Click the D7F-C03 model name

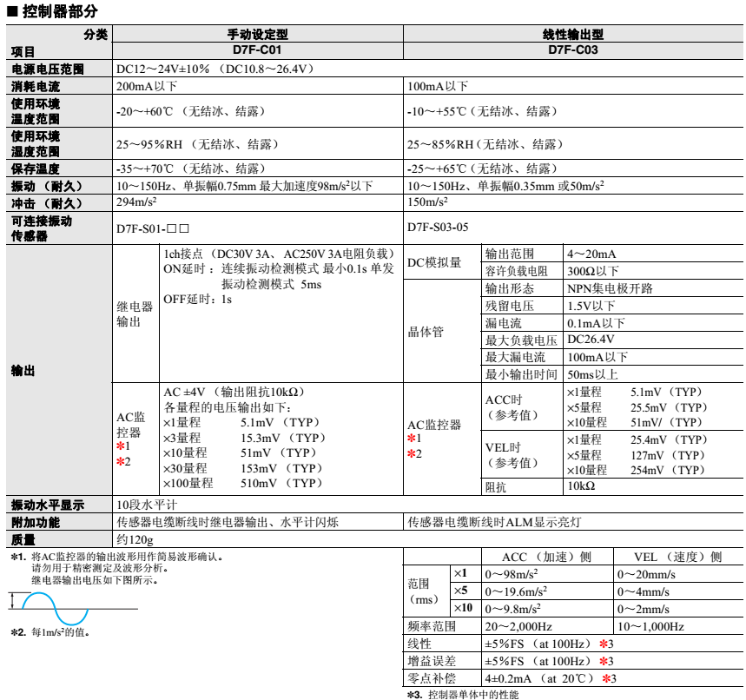tap(572, 50)
